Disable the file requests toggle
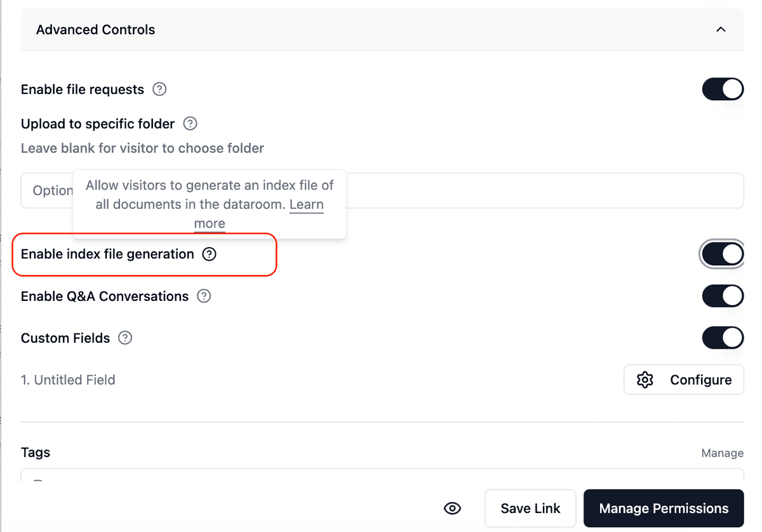This screenshot has height=532, width=762. click(722, 90)
